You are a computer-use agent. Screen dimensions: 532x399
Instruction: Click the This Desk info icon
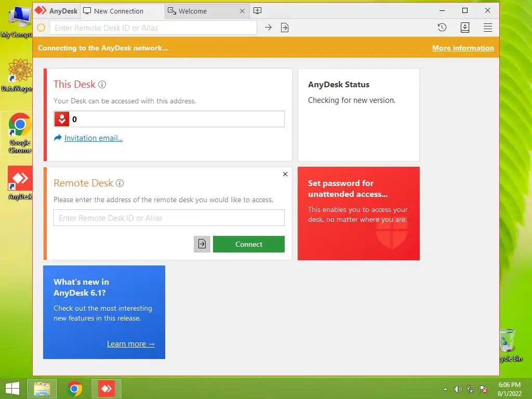click(102, 85)
